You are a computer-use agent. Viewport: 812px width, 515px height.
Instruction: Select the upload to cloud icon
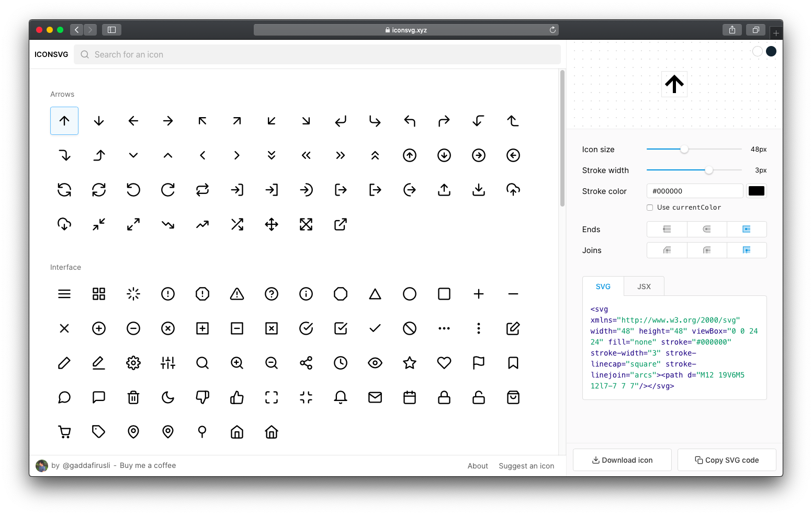pos(513,190)
